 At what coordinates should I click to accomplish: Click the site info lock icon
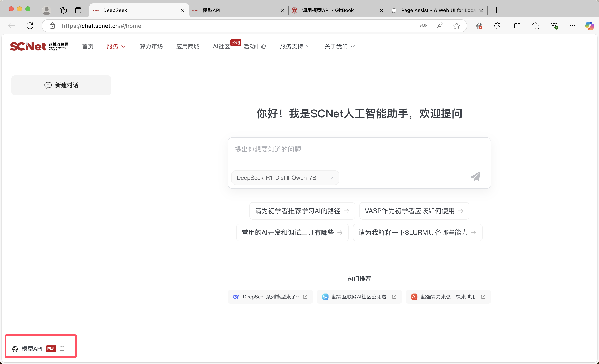coord(52,26)
